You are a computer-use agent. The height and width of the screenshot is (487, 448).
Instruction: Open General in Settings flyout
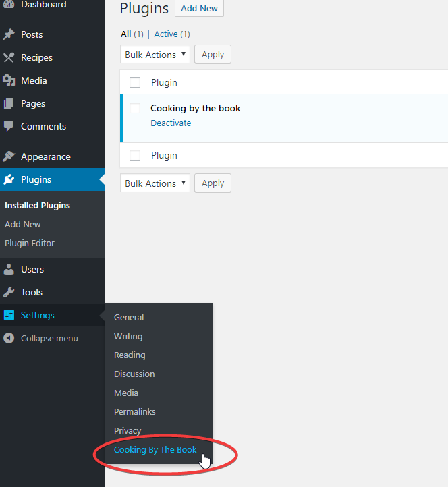point(129,318)
